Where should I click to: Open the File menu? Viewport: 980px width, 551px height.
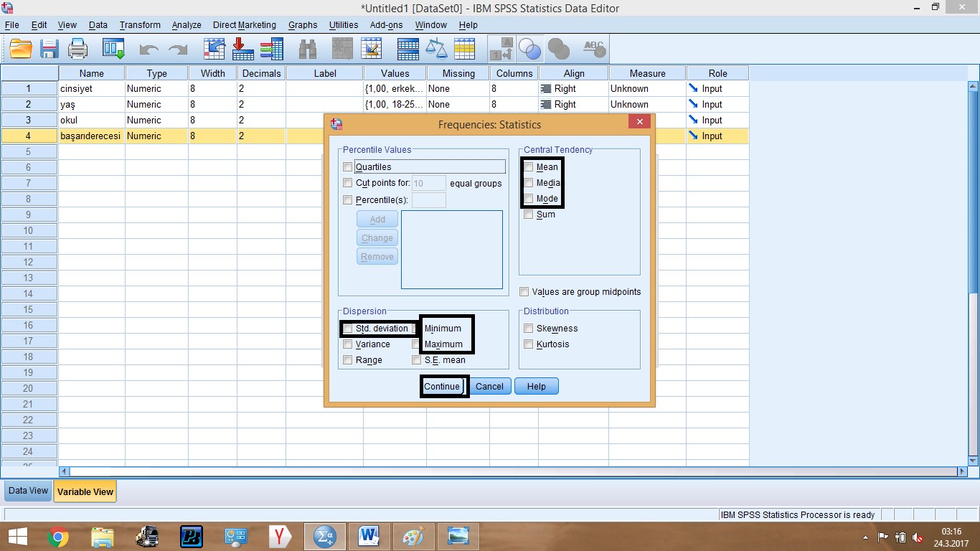pyautogui.click(x=11, y=25)
